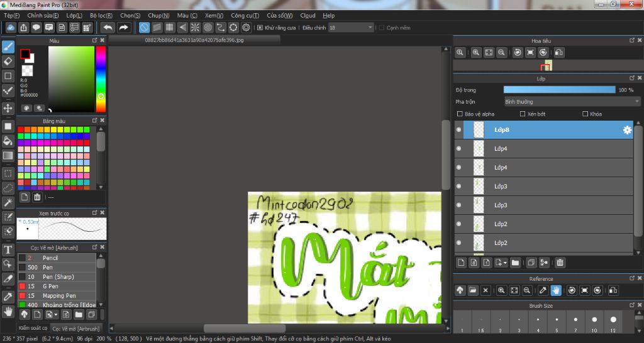Select the G Pen brush
This screenshot has height=343, width=644.
click(x=57, y=286)
